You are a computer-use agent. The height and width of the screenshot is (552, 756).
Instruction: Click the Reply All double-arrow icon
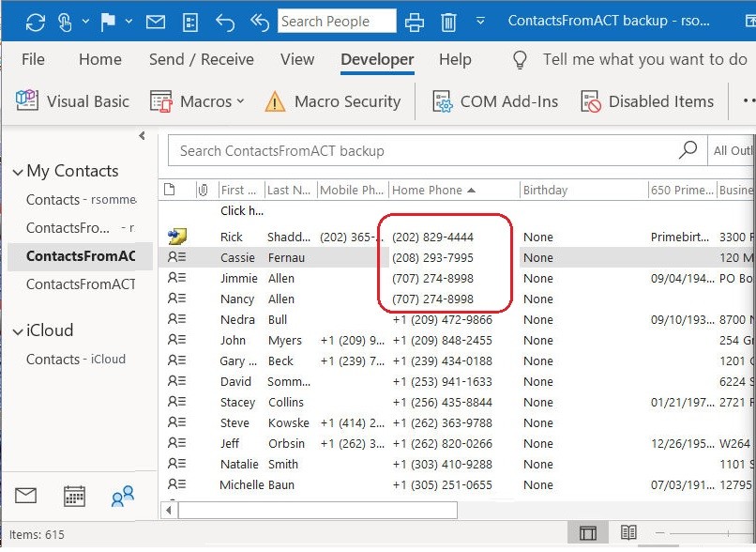(x=260, y=23)
